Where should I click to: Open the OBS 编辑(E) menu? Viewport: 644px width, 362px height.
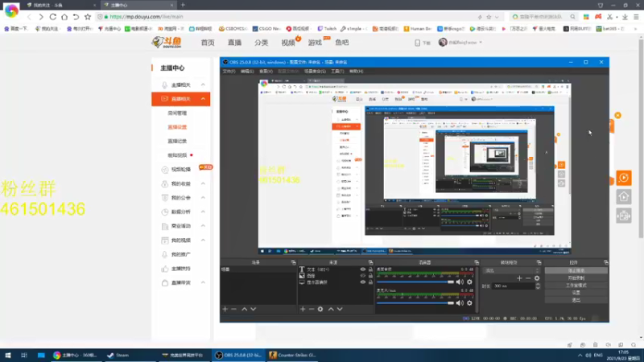point(247,71)
